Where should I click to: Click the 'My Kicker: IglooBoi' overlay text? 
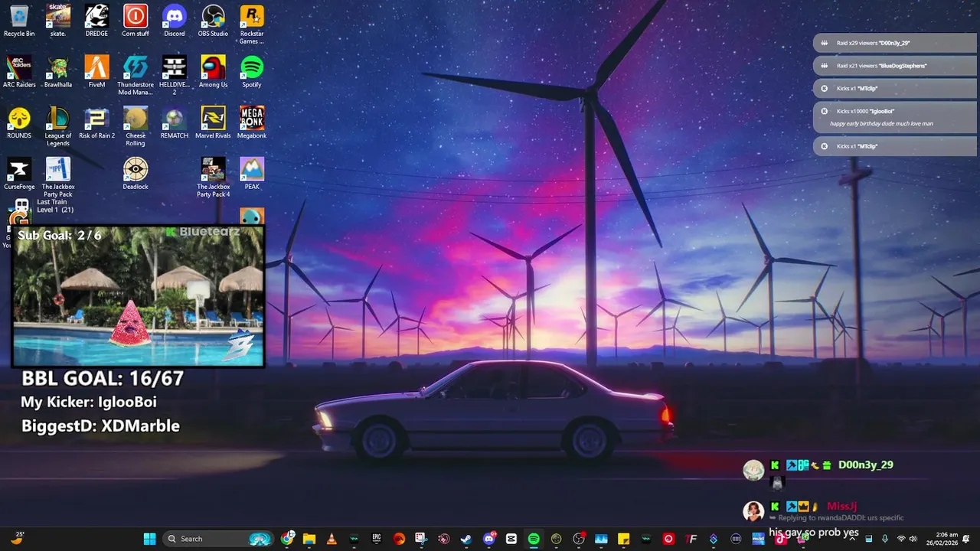[x=89, y=402]
